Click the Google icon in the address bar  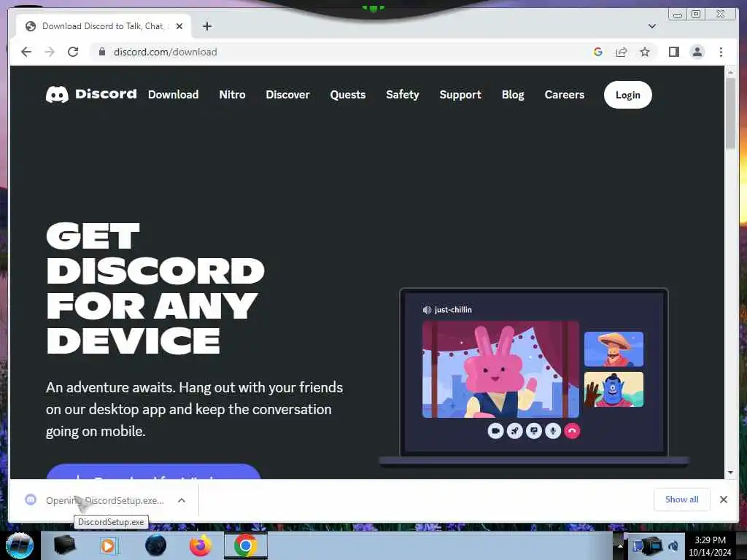[x=598, y=52]
